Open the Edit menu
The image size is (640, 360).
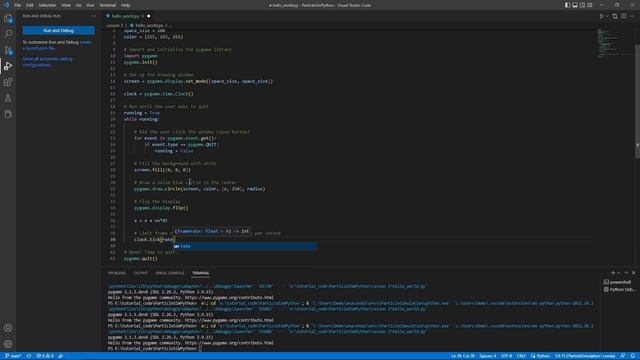coord(30,5)
